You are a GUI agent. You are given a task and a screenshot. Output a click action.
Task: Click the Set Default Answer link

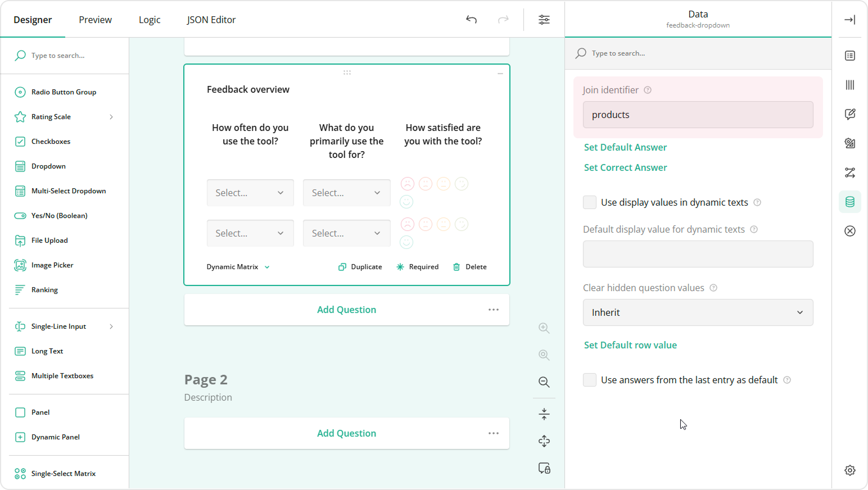point(625,147)
